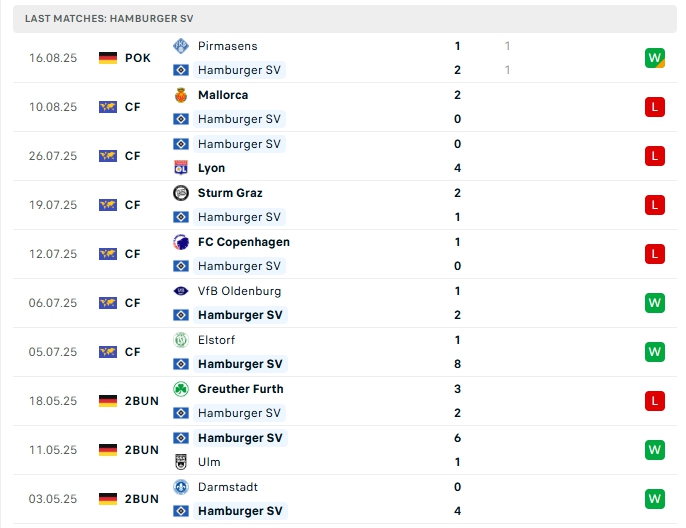The width and height of the screenshot is (686, 528).
Task: Click the Pirmasens club crest icon
Action: (181, 46)
